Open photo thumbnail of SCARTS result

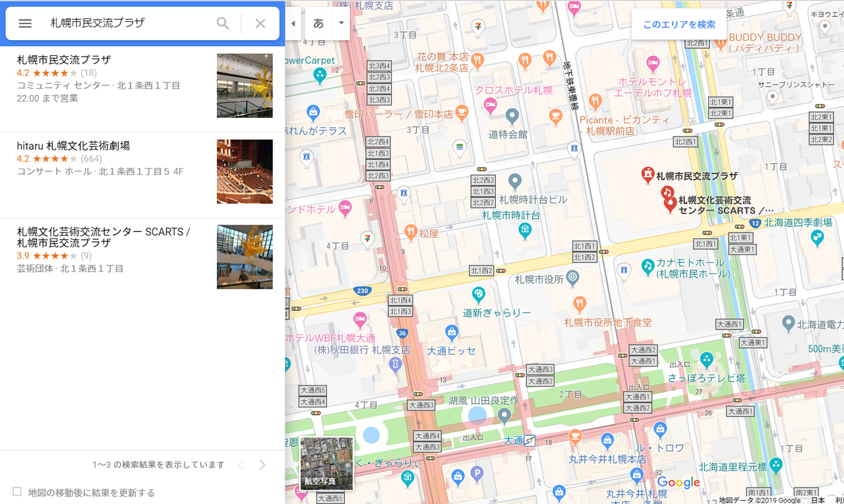coord(245,257)
